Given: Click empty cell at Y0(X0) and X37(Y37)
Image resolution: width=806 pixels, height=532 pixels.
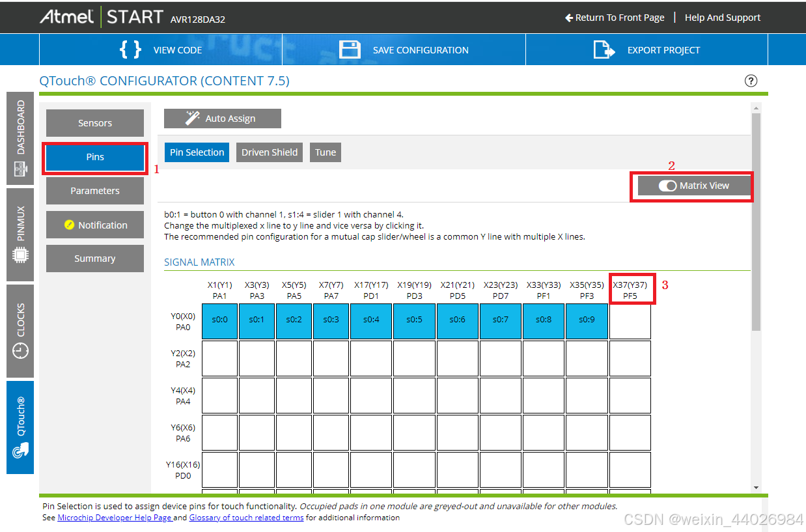Looking at the screenshot, I should click(630, 321).
